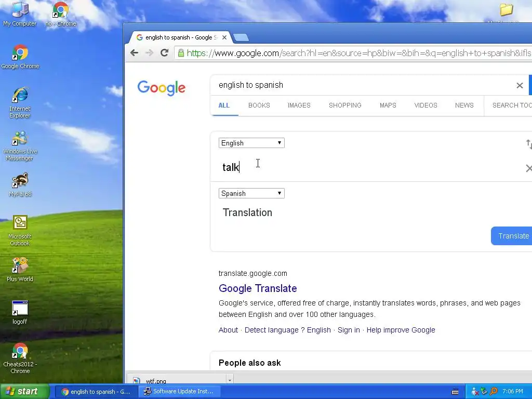Screen dimensions: 532x399
Task: Click into the 'talk' translation text field
Action: (370, 167)
